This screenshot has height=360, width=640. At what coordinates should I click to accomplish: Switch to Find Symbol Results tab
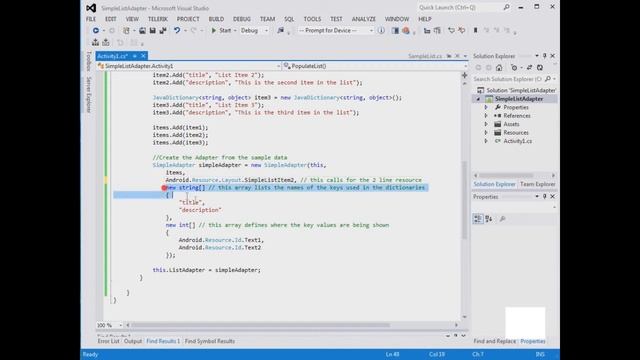210,341
